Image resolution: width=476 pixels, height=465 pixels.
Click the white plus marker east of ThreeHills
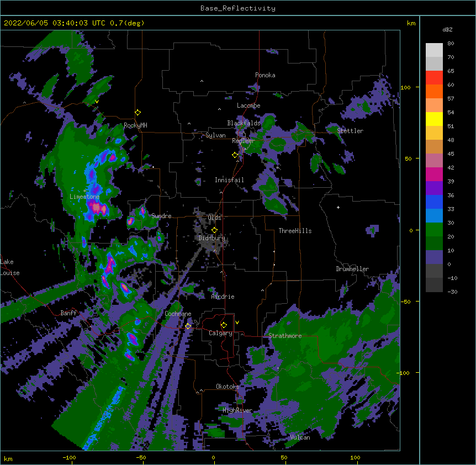point(338,207)
